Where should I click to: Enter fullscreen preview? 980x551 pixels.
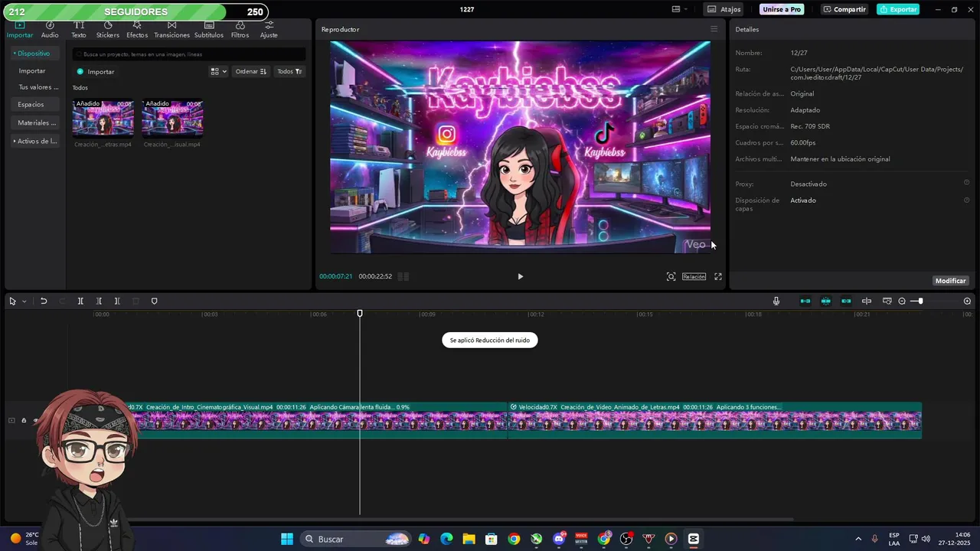tap(718, 276)
